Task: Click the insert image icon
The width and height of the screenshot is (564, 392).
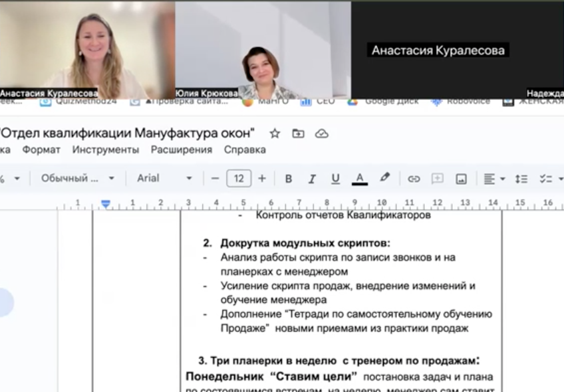Action: [461, 179]
